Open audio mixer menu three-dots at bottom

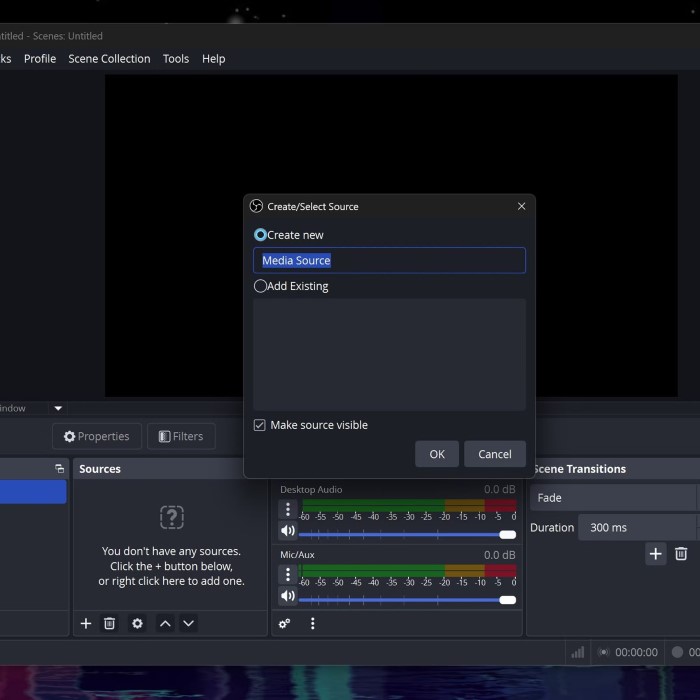coord(312,623)
